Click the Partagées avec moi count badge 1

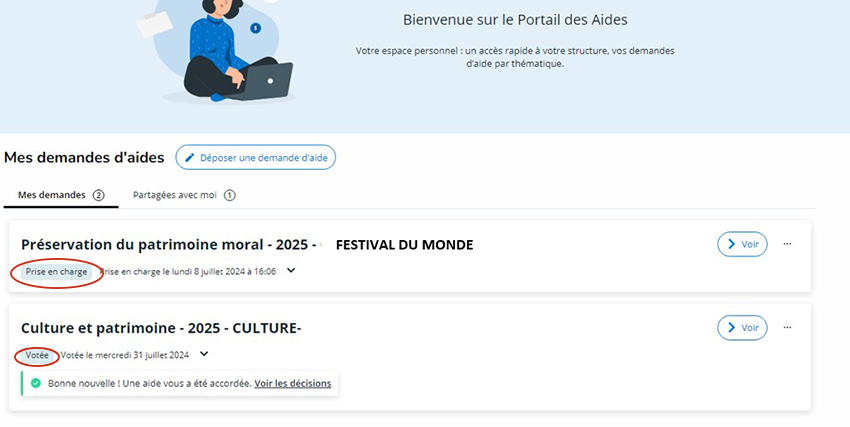pos(230,195)
